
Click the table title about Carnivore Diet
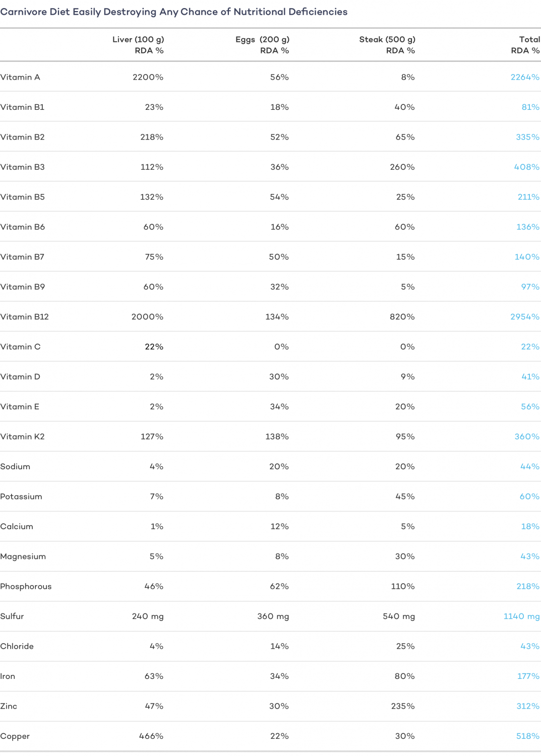174,12
